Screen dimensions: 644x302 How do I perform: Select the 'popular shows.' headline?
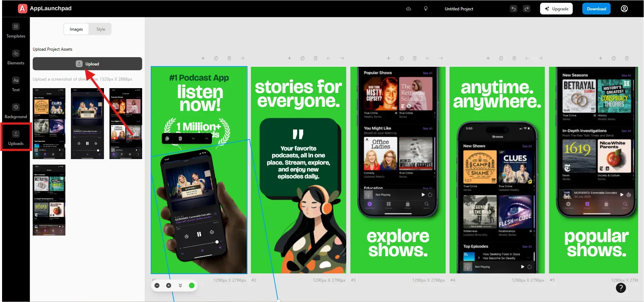[x=597, y=243]
